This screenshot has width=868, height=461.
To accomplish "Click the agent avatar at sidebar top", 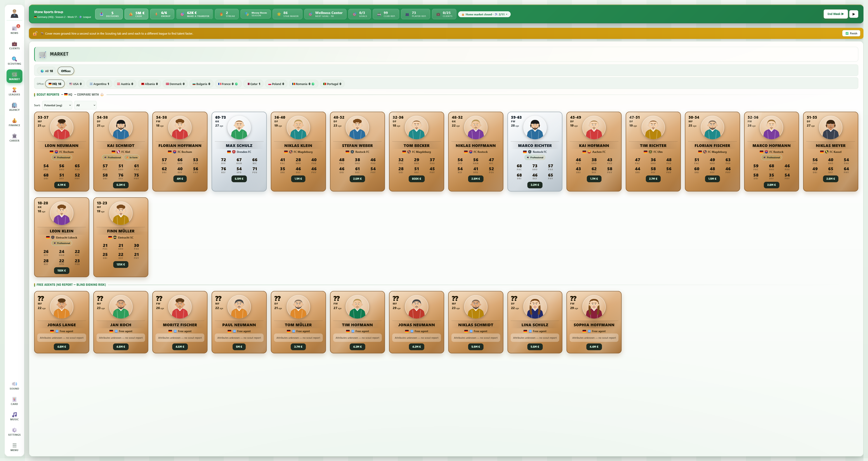I will tap(14, 14).
